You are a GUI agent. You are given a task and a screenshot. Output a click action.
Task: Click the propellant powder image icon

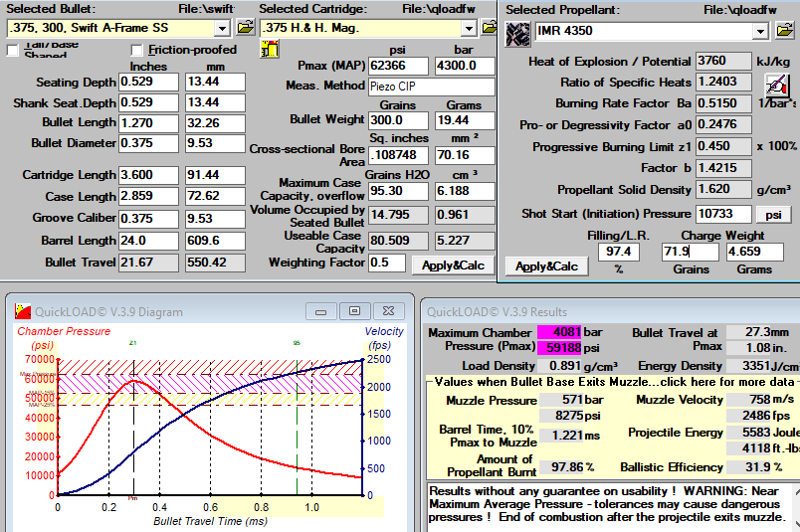coord(517,33)
